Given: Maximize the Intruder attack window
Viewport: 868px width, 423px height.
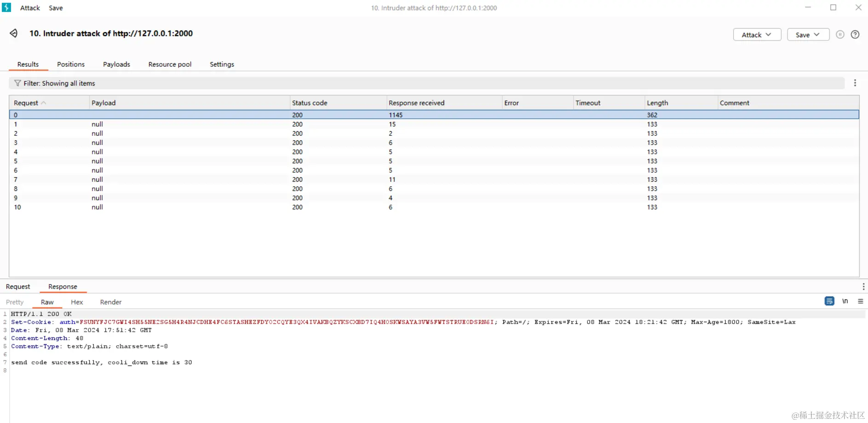Looking at the screenshot, I should (833, 7).
